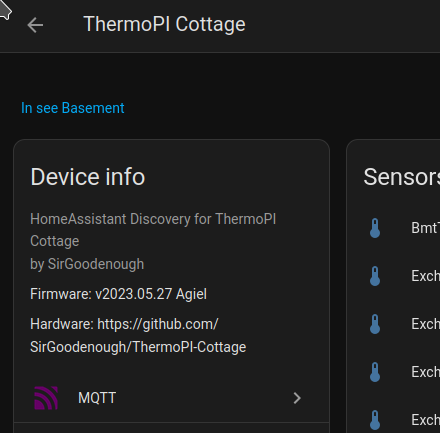Screen dimensions: 440x433
Task: Select thermometer icon of first Exch sensor
Action: tap(375, 276)
